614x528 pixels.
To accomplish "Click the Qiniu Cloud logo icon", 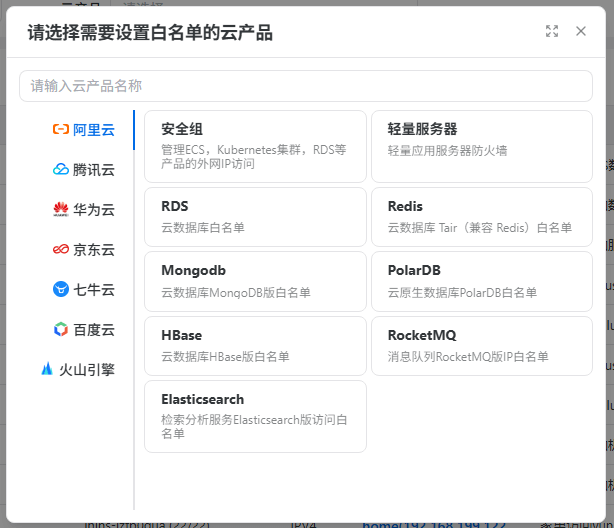I will (x=61, y=290).
